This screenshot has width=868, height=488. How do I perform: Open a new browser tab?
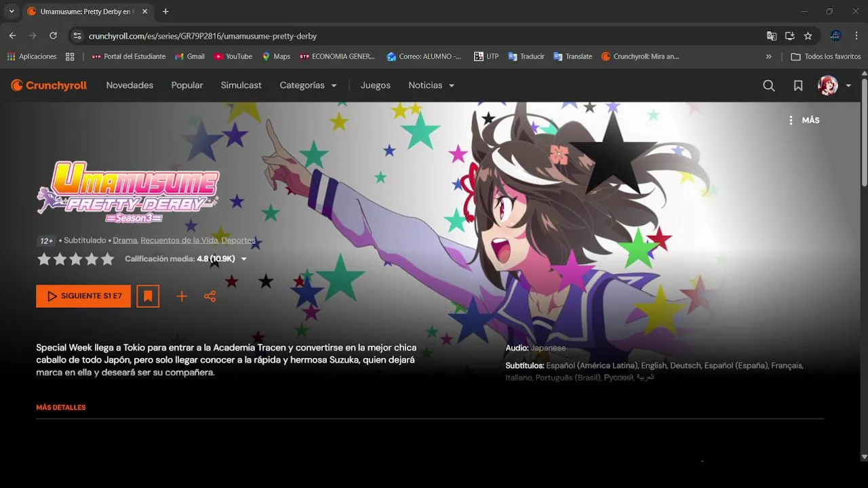pyautogui.click(x=165, y=12)
